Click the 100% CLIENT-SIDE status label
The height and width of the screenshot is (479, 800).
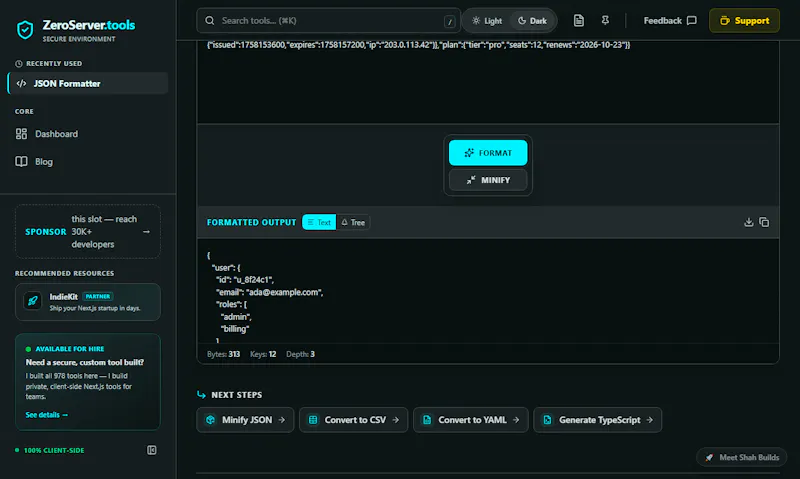(54, 450)
